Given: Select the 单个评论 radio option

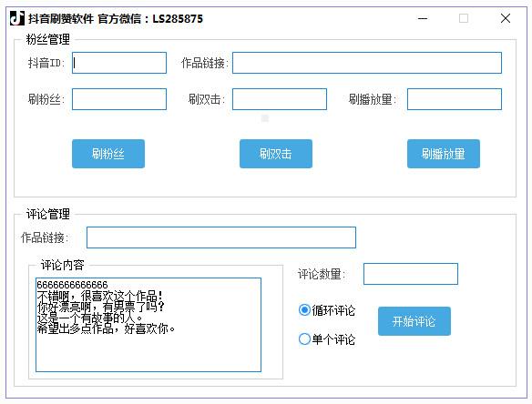Looking at the screenshot, I should 327,339.
